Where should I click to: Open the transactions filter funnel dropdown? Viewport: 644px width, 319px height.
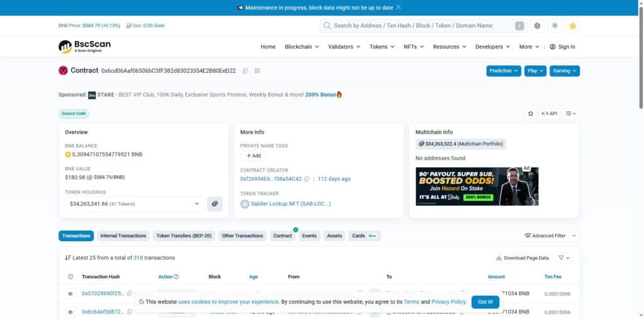pyautogui.click(x=564, y=258)
